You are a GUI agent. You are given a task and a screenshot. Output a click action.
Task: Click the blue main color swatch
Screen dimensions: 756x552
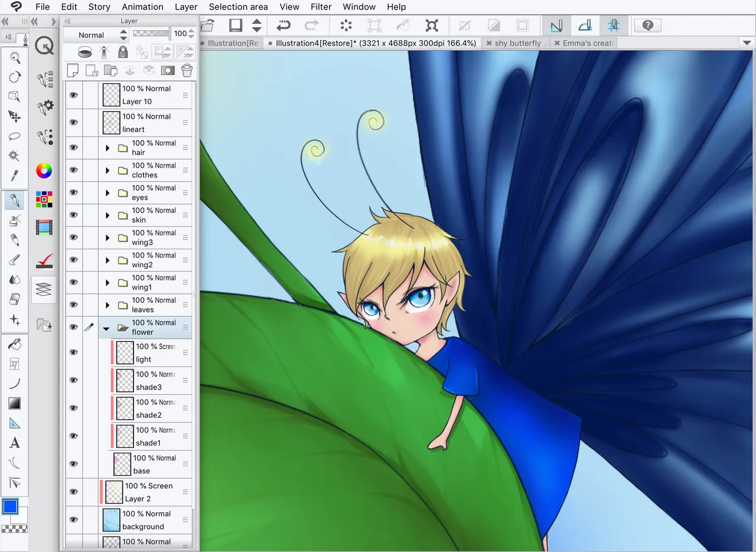(x=11, y=506)
